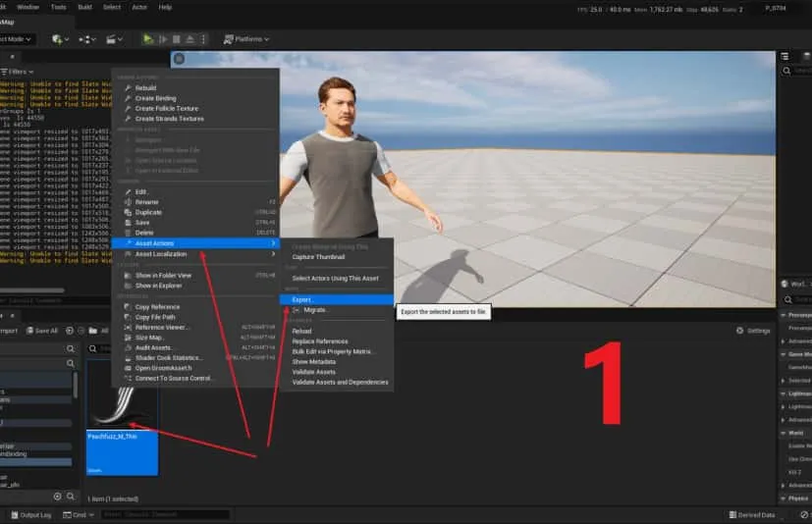Image resolution: width=812 pixels, height=524 pixels.
Task: Open the Actor menu
Action: pos(139,7)
